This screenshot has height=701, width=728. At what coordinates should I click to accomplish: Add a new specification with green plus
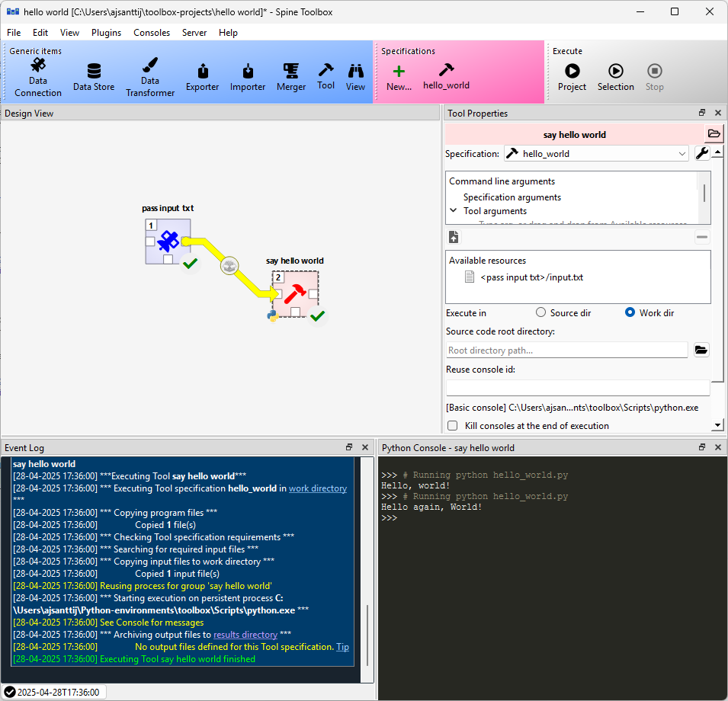(399, 71)
